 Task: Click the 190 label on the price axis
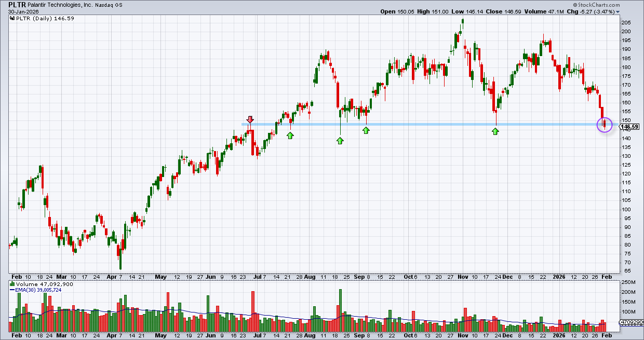(x=627, y=49)
